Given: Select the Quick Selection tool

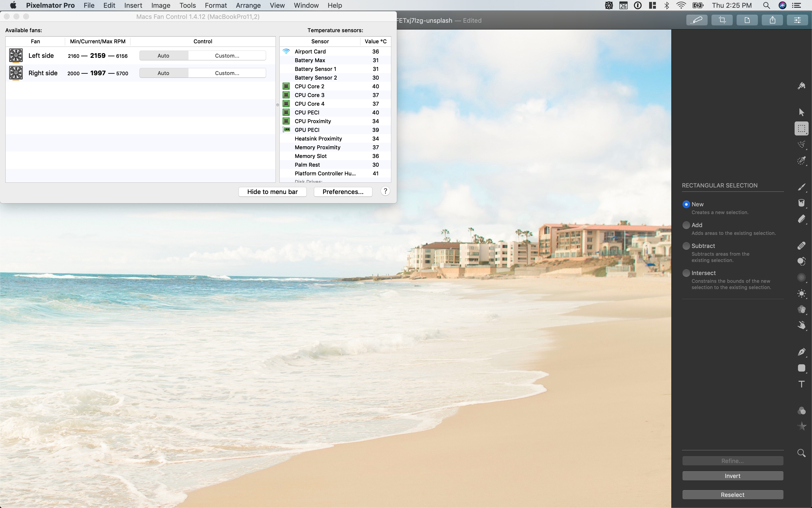Looking at the screenshot, I should (x=801, y=161).
